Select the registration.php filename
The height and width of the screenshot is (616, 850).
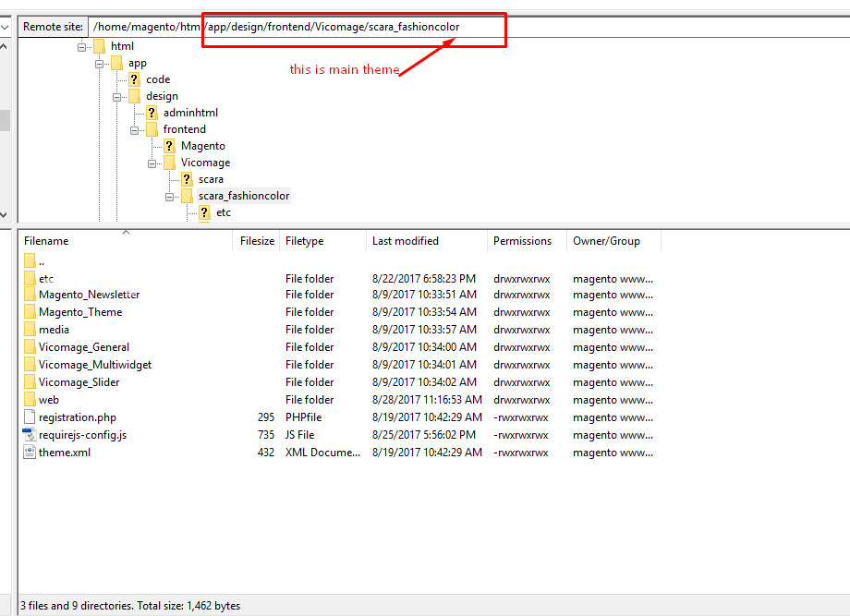pos(78,417)
